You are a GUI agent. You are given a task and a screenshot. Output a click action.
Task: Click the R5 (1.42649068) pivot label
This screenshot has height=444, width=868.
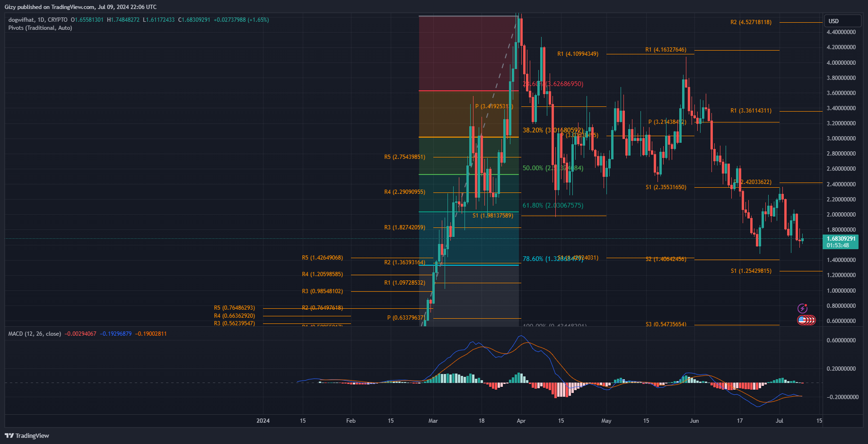click(x=322, y=258)
